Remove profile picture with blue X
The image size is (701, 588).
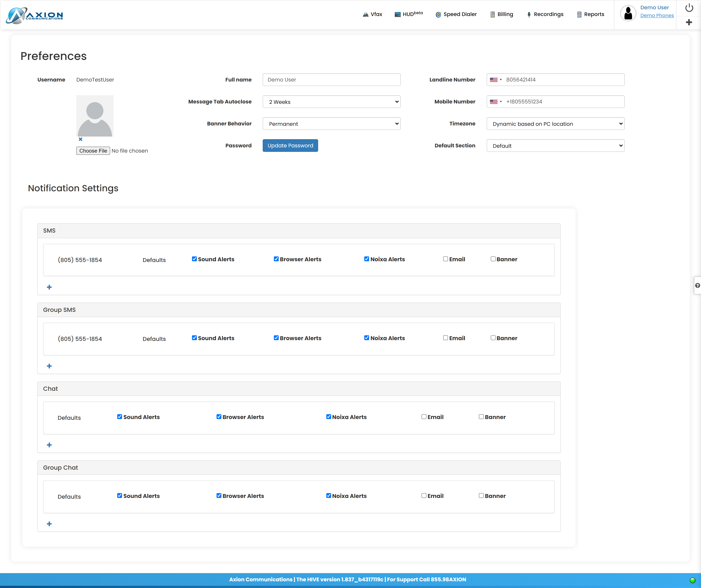[80, 139]
